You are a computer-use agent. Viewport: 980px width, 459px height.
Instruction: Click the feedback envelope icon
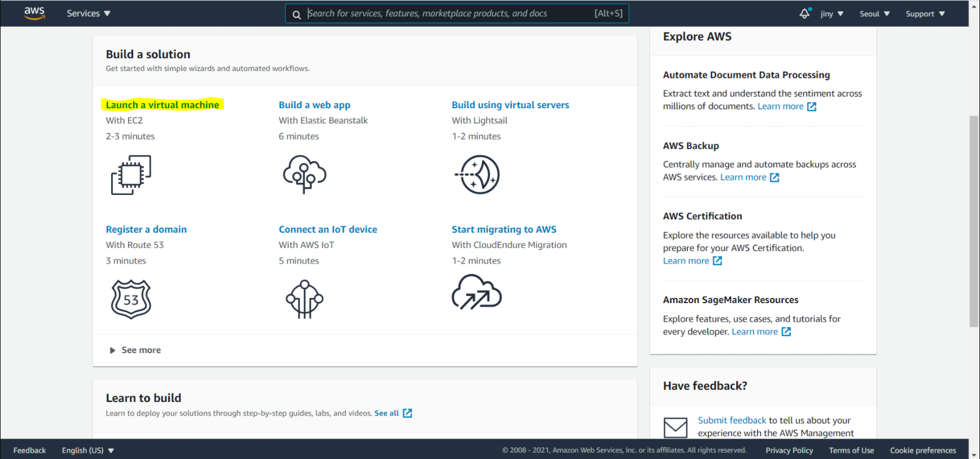pos(675,428)
